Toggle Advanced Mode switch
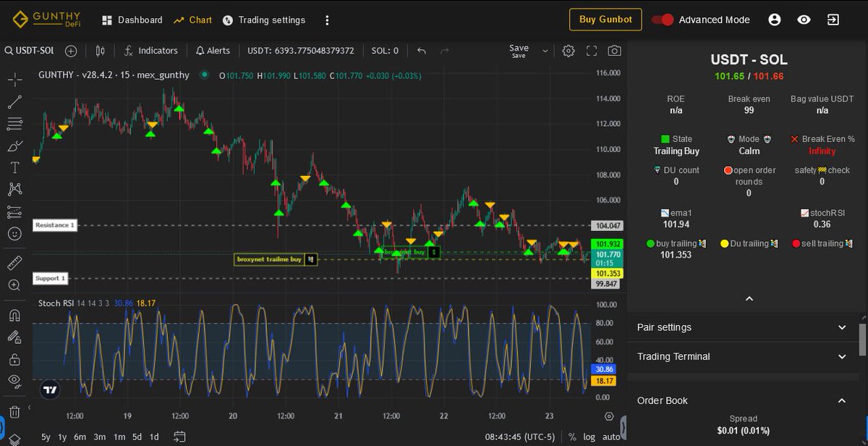This screenshot has height=446, width=868. 661,20
